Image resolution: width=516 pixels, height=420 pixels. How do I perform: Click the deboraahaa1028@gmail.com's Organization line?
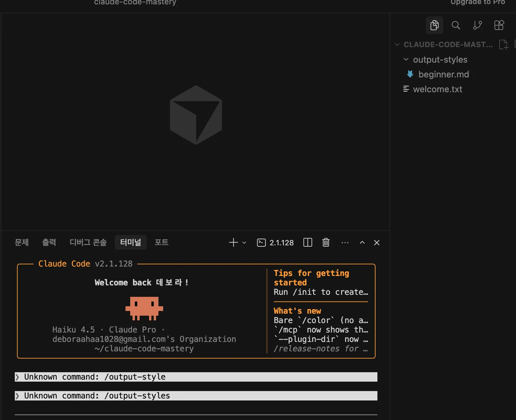[144, 339]
